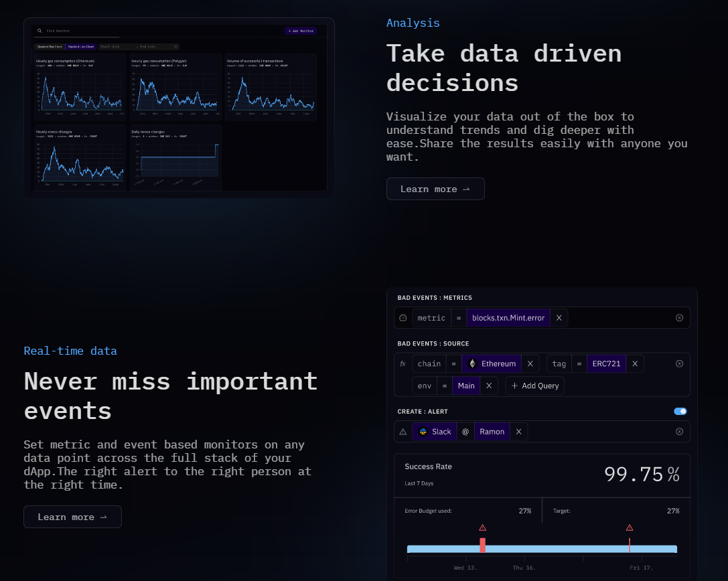Remove the ERC721 tag filter
The image size is (728, 581).
[x=634, y=364]
